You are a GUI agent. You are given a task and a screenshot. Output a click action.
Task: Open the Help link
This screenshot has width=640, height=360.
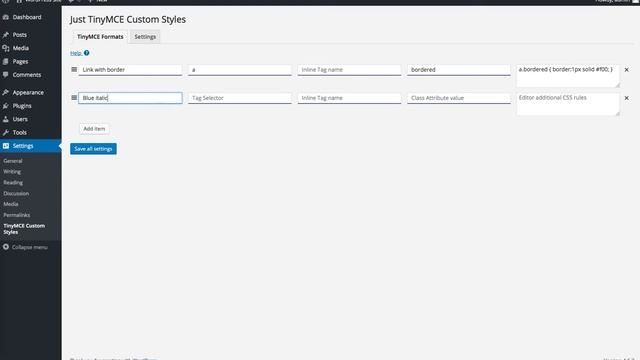(76, 53)
